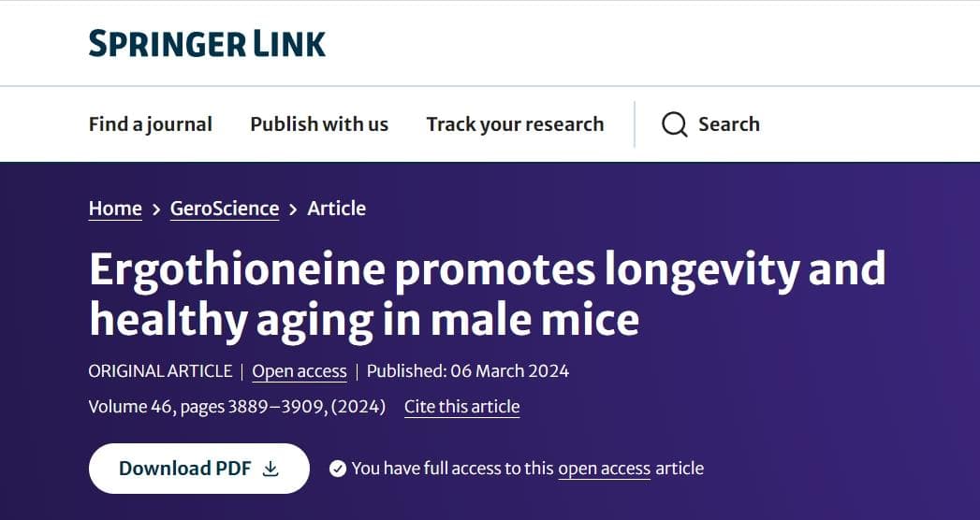Click the chevron after GeroScience breadcrumb
The height and width of the screenshot is (520, 980).
click(293, 209)
